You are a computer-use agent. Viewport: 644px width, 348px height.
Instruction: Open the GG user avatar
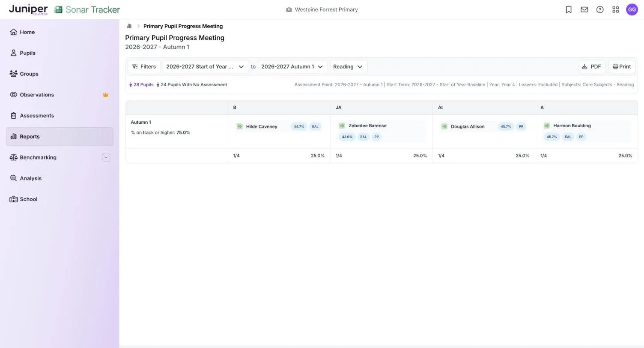(632, 9)
